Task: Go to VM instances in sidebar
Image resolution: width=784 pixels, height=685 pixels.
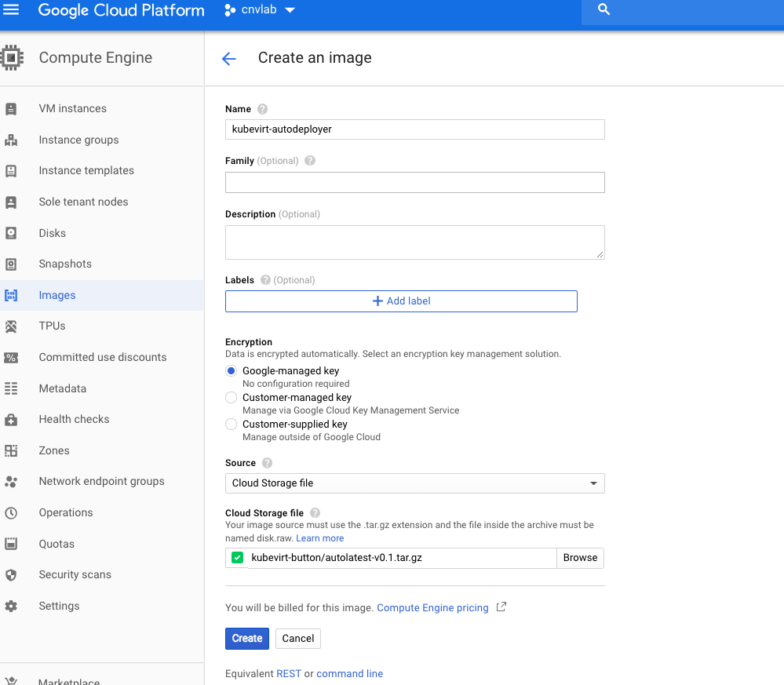Action: pos(72,109)
